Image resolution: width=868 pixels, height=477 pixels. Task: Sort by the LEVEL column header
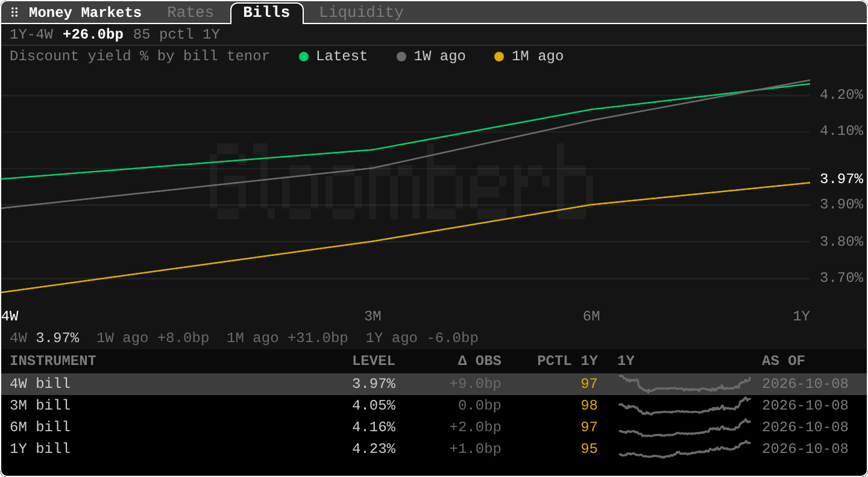(374, 361)
